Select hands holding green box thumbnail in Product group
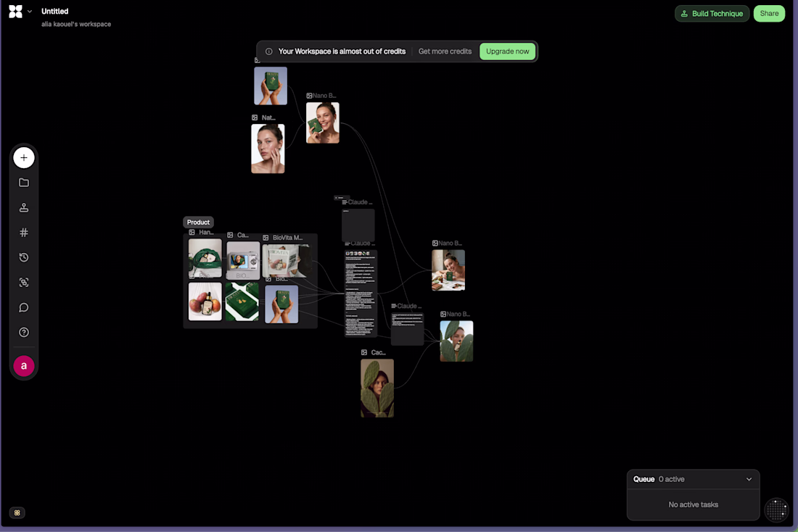The width and height of the screenshot is (798, 532). [x=281, y=304]
